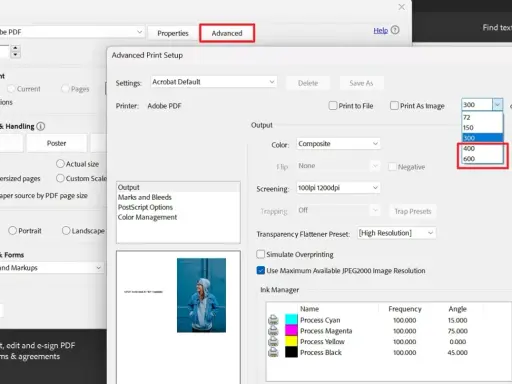Click the page preview thumbnail image
Viewport: 512px width, 384px height.
(201, 295)
